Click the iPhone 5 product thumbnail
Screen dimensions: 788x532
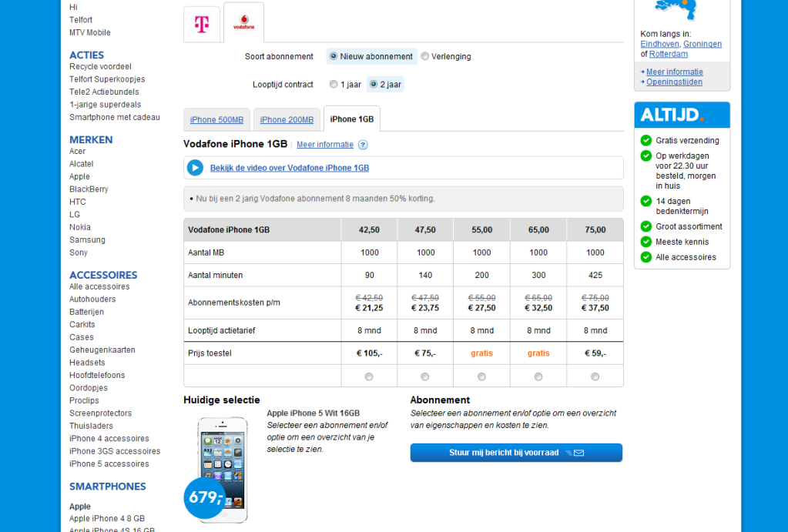222,470
